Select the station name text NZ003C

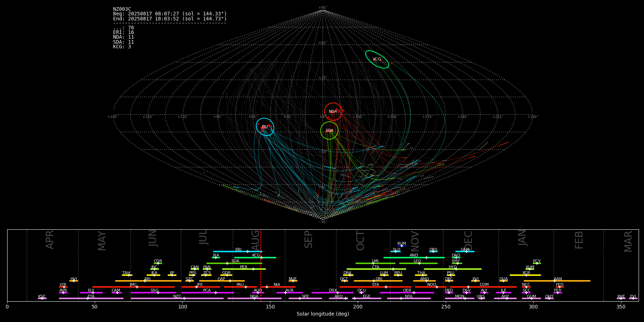[x=122, y=9]
